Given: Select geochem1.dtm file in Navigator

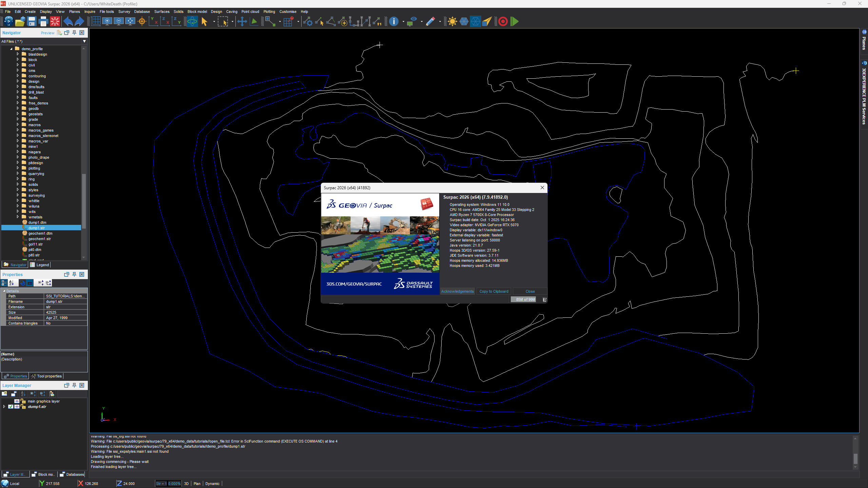Looking at the screenshot, I should pos(40,233).
